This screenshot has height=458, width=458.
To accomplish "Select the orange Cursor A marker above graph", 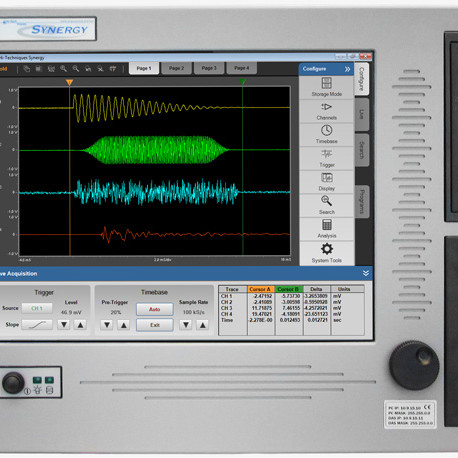I will pyautogui.click(x=69, y=82).
